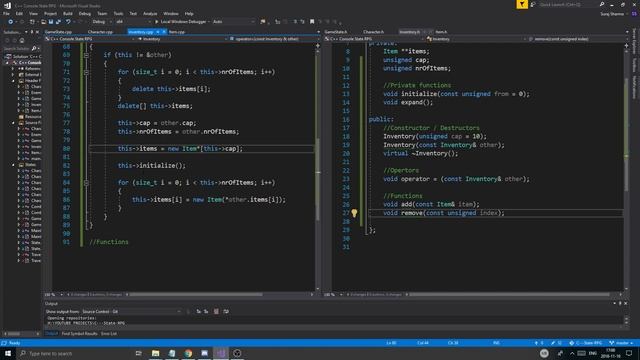Switch to the GameState.h tab
The image size is (640, 360).
(x=336, y=32)
